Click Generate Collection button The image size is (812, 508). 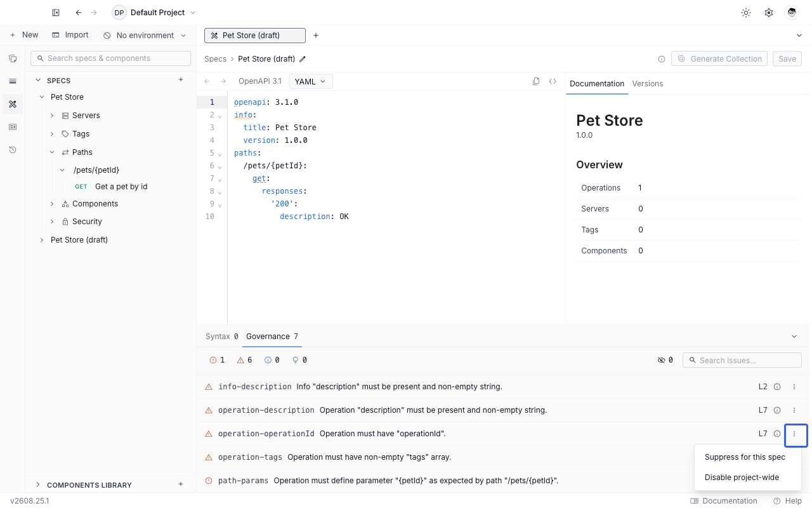719,59
